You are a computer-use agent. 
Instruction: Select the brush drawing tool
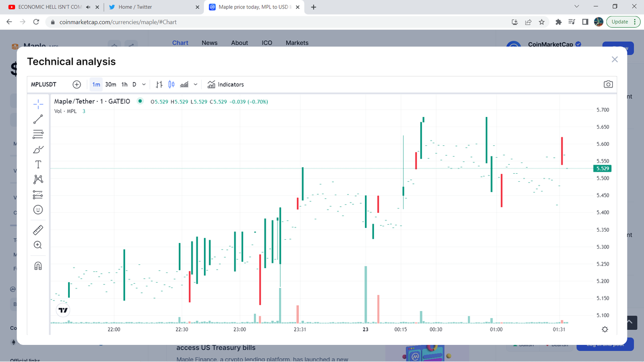(38, 149)
